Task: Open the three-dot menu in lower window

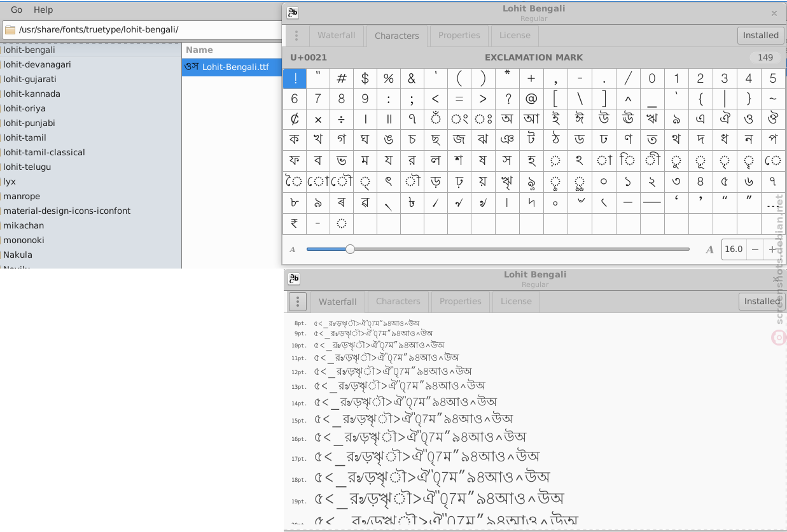Action: tap(298, 302)
